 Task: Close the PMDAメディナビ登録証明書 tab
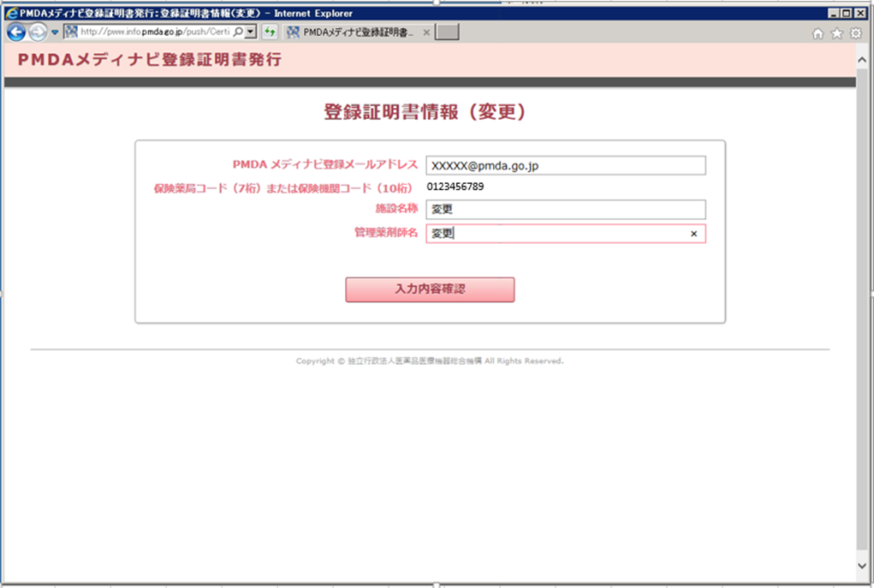coord(426,33)
